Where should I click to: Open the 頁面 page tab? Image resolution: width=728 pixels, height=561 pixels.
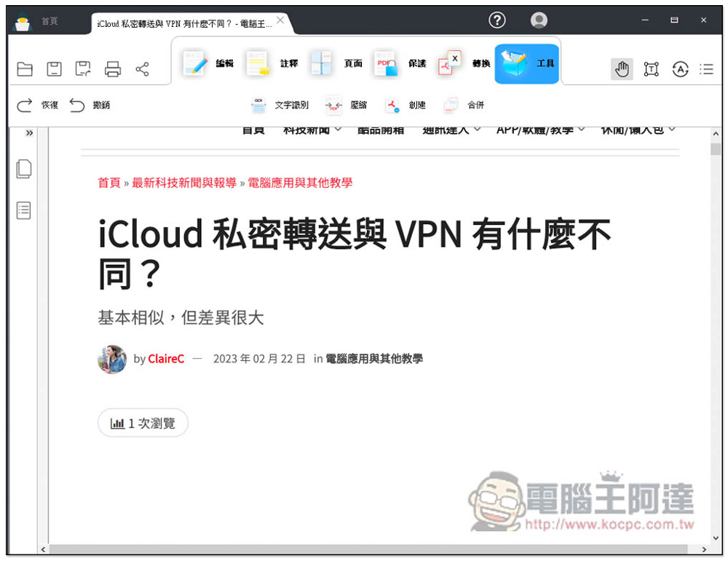[336, 63]
